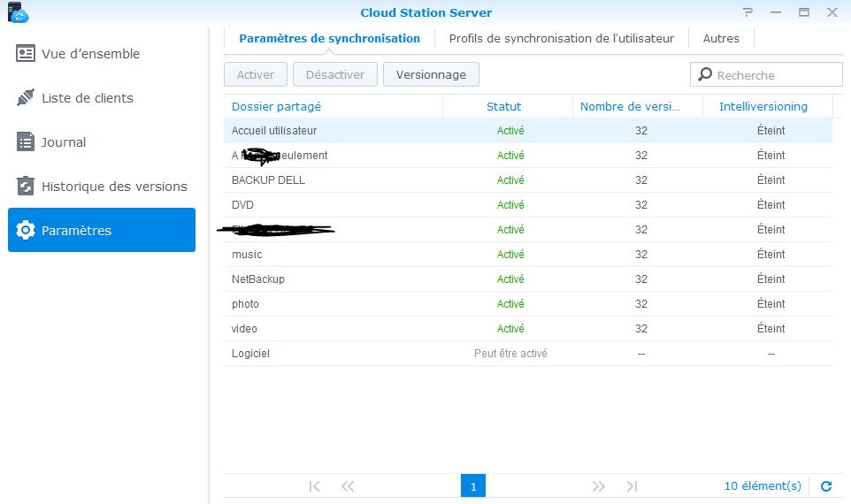The image size is (851, 504).
Task: Switch to the Autres tab
Action: point(721,39)
